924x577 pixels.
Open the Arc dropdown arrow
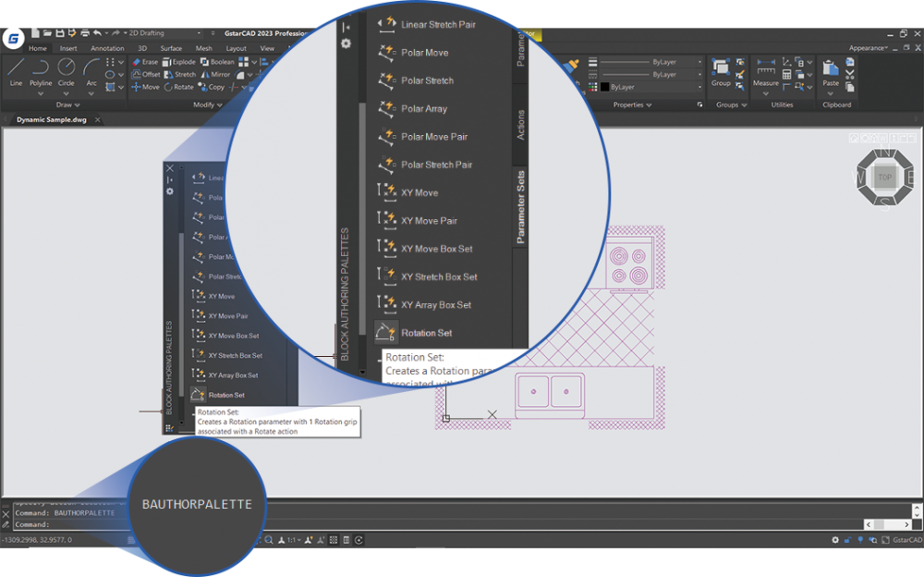coord(91,93)
